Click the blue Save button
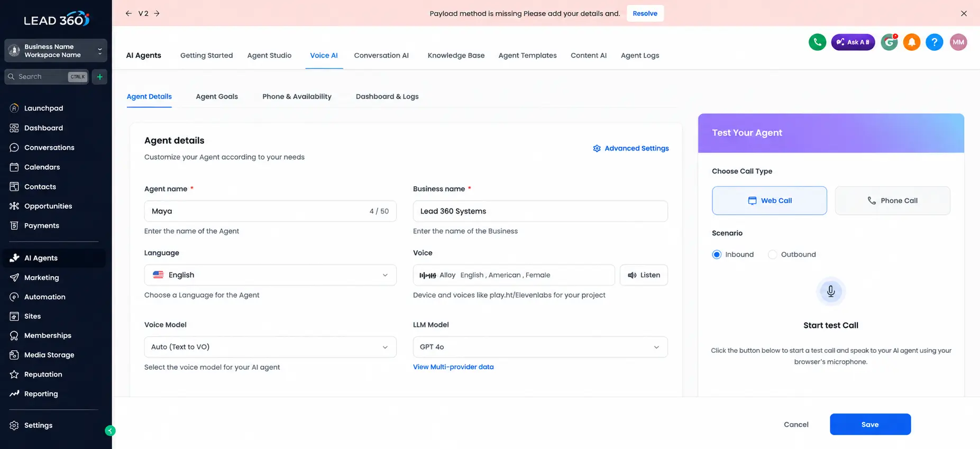 tap(870, 425)
